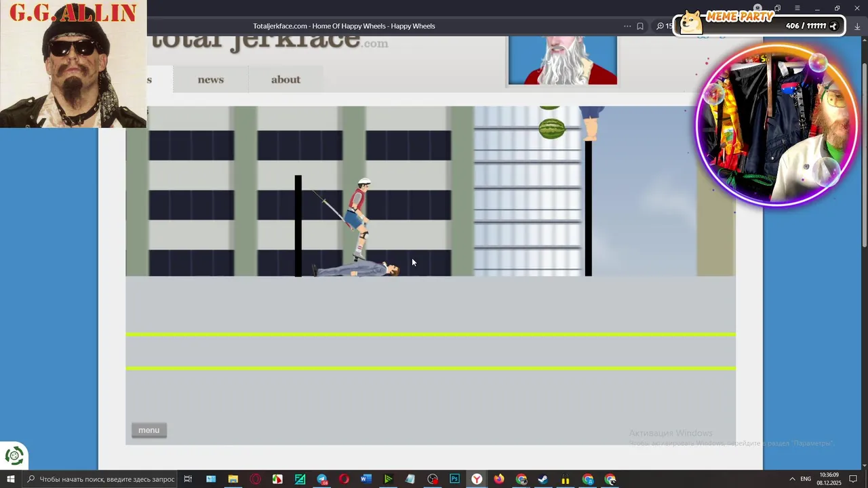This screenshot has height=488, width=868.
Task: Show hidden system tray icons
Action: [x=792, y=479]
